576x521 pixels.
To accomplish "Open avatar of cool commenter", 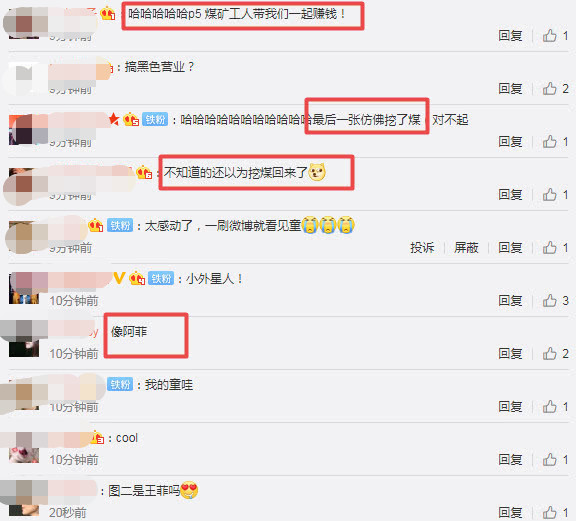I will [24, 447].
